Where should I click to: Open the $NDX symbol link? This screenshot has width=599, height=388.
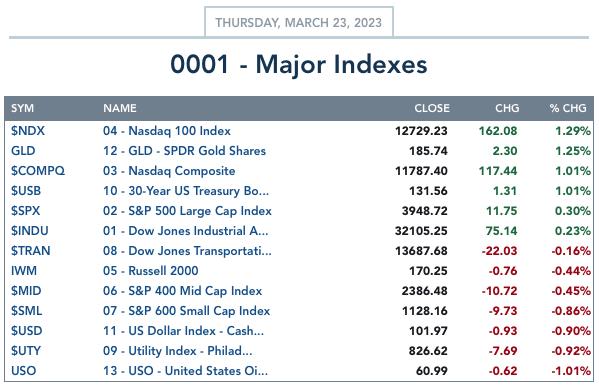coord(28,131)
